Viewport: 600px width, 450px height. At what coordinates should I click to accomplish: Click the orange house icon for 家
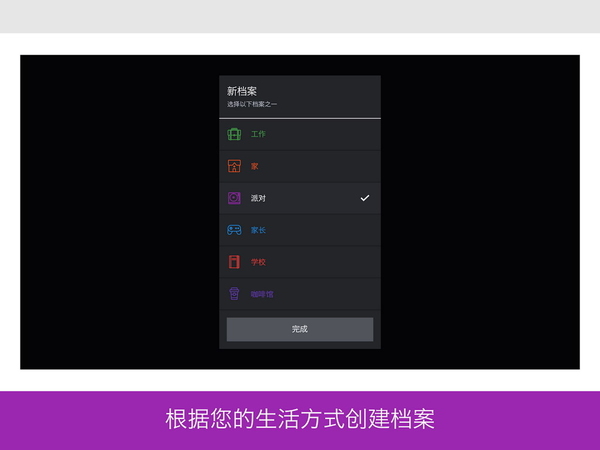(x=234, y=166)
